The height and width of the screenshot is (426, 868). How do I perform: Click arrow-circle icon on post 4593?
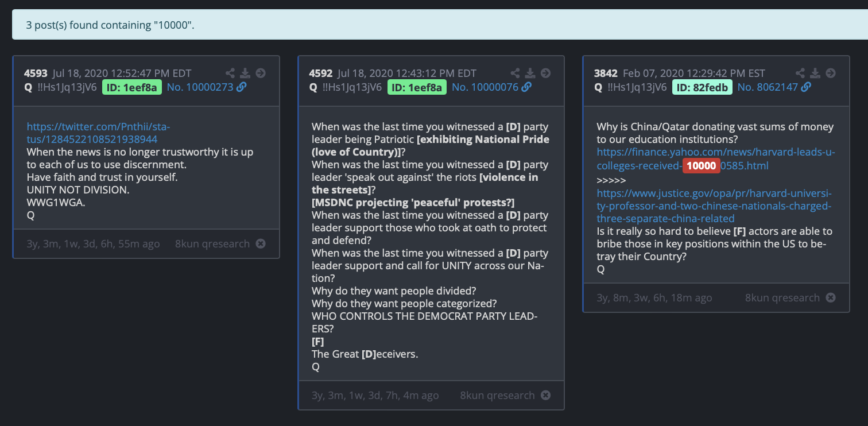(261, 73)
